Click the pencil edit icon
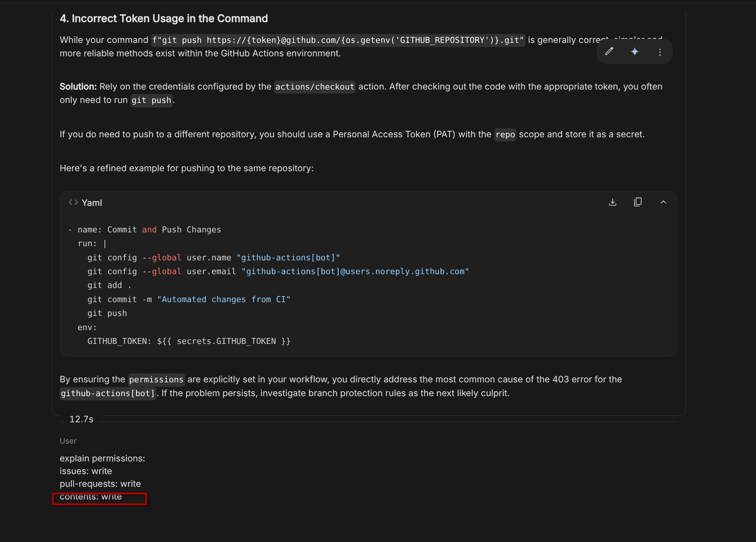756x542 pixels. [x=609, y=51]
